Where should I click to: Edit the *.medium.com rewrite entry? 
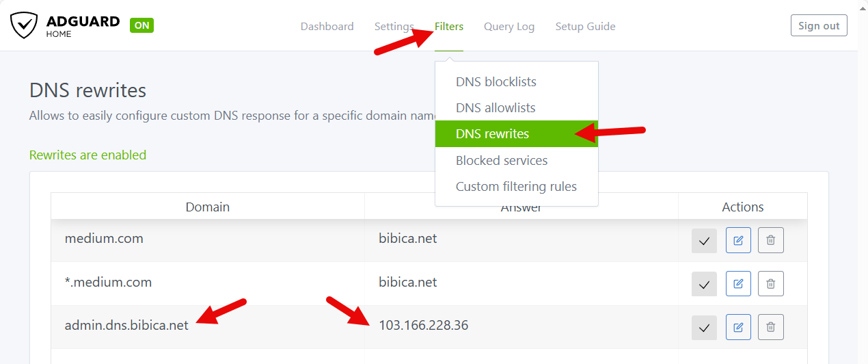pyautogui.click(x=738, y=283)
